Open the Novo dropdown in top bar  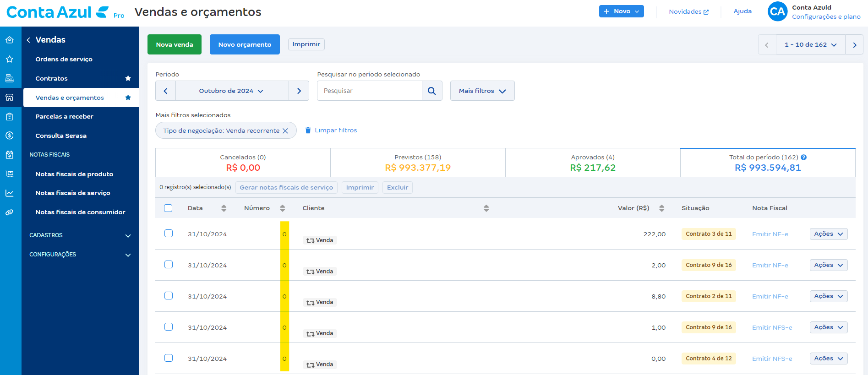[621, 11]
